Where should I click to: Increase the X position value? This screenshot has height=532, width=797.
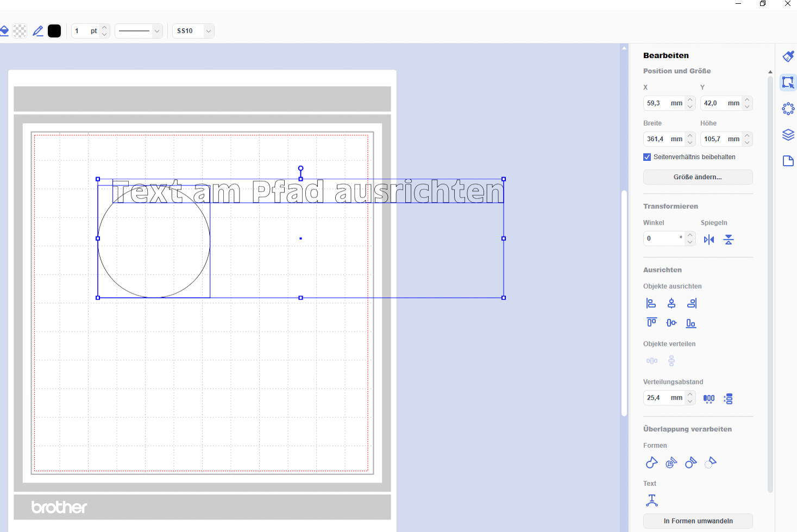(690, 100)
